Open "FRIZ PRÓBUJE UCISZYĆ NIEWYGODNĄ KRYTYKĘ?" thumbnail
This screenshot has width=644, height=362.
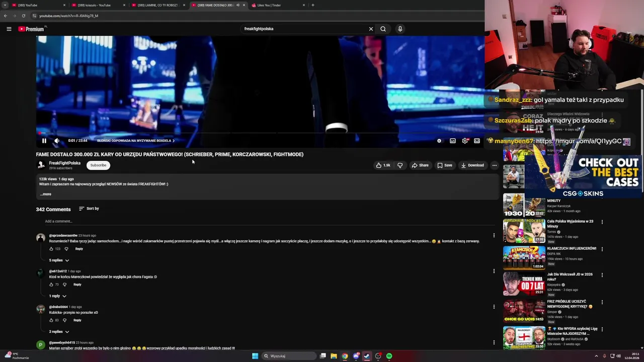click(x=524, y=311)
